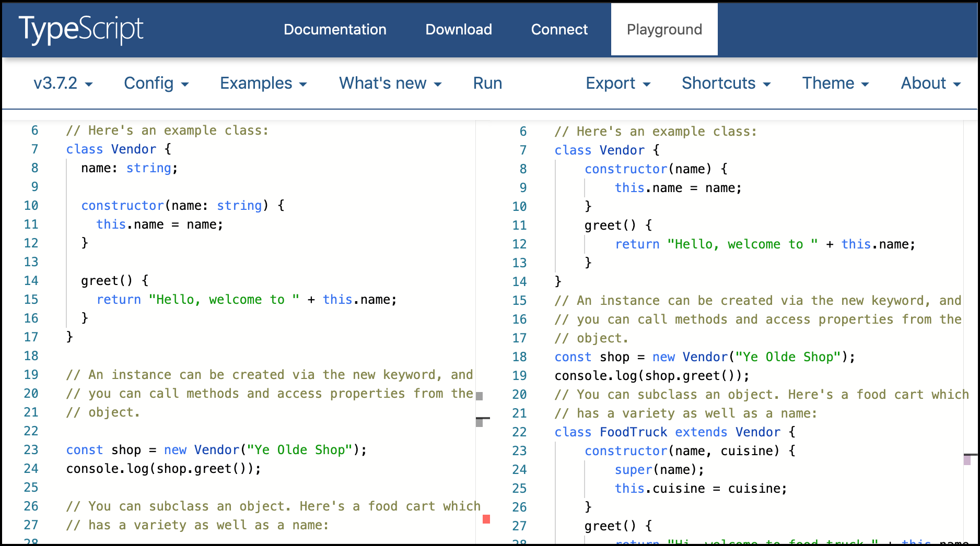Open the Theme dropdown

pyautogui.click(x=835, y=83)
